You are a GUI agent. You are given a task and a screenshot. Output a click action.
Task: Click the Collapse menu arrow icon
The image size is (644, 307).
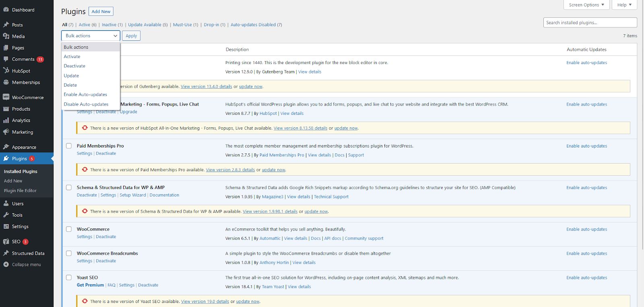6,264
